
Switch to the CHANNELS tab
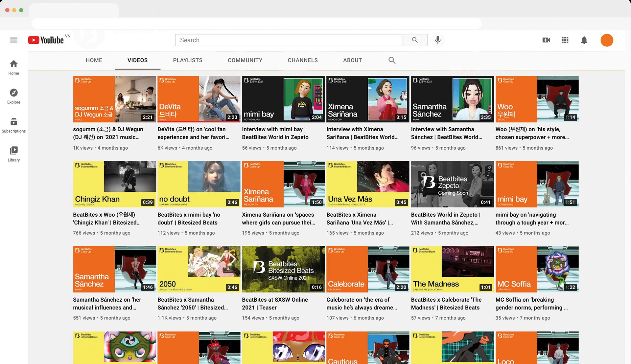coord(303,60)
